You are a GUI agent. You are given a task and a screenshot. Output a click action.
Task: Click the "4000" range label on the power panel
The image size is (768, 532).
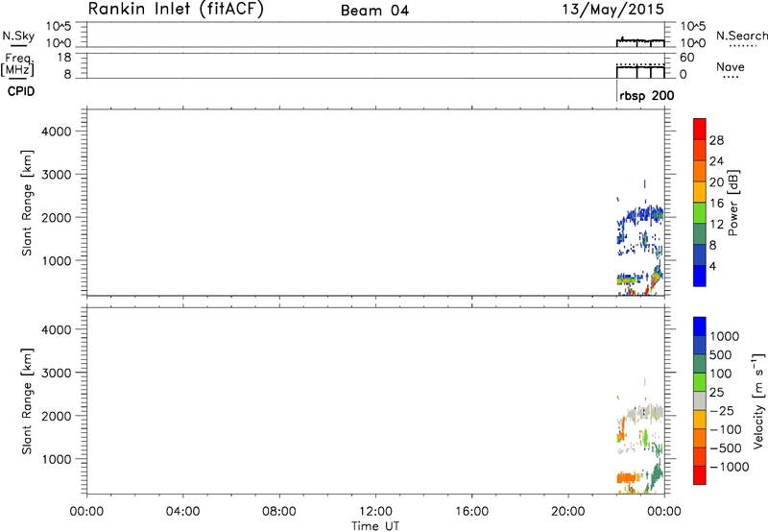56,132
